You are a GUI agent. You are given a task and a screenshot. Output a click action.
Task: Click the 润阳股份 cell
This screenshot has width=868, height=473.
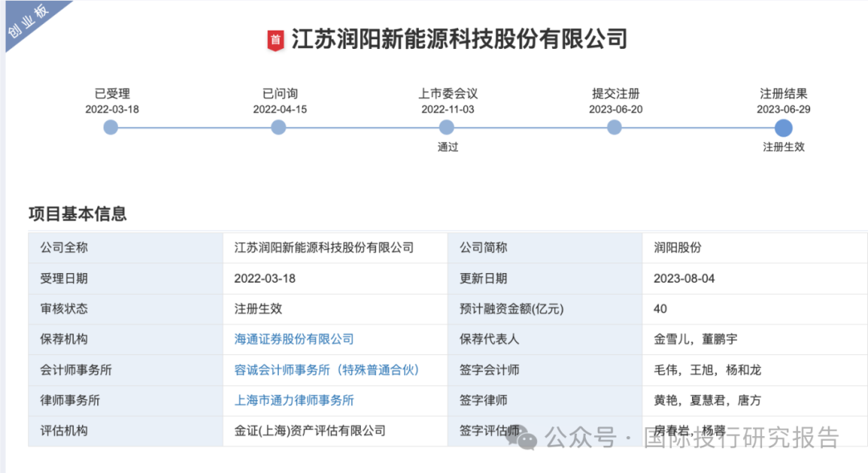(755, 247)
